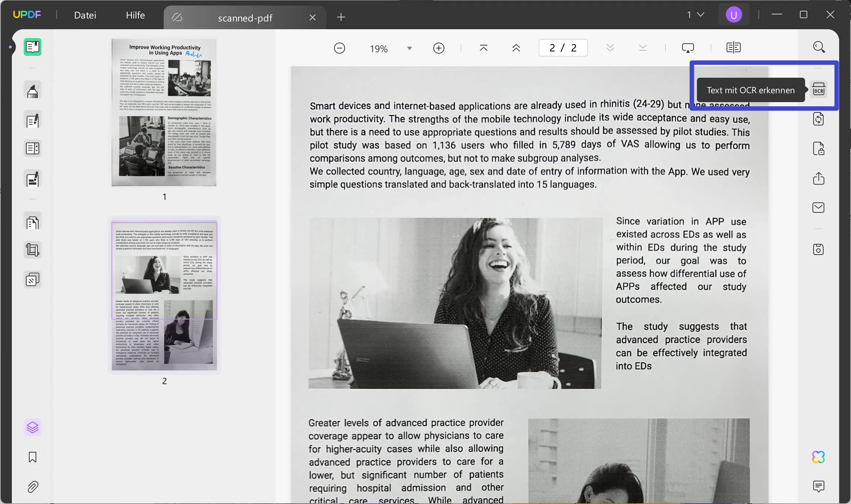Image resolution: width=851 pixels, height=504 pixels.
Task: Toggle the two-page book view
Action: [733, 47]
